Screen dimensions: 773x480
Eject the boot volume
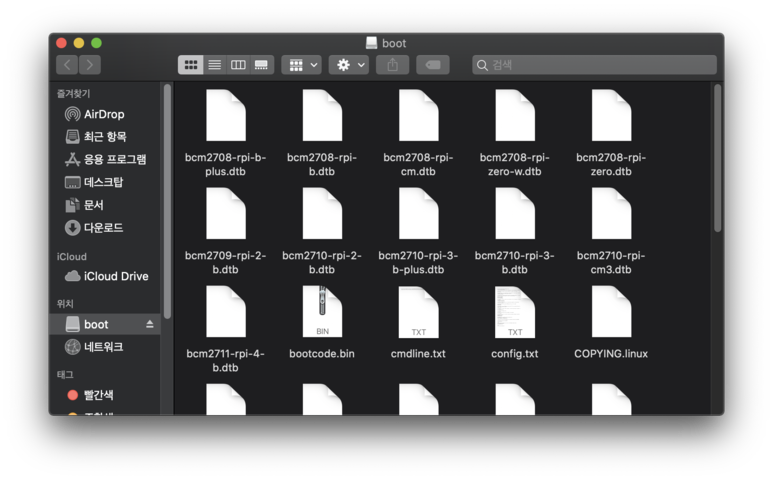pos(149,324)
